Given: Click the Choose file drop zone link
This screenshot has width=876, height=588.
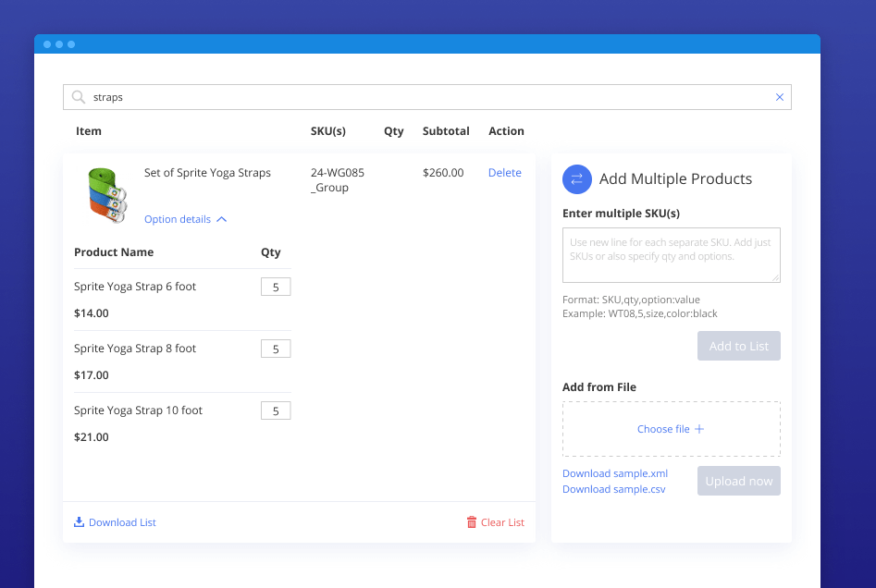Looking at the screenshot, I should (663, 429).
